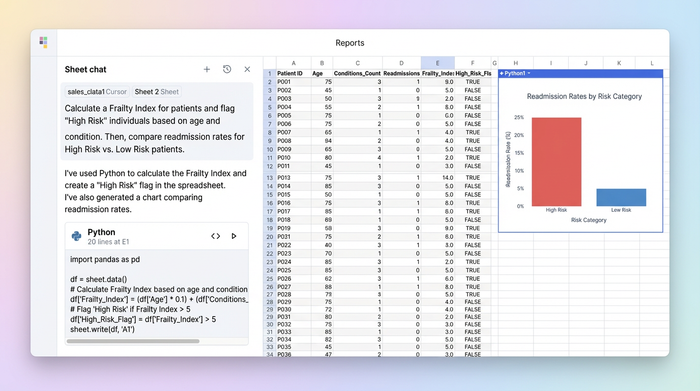Viewport: 700px width, 391px height.
Task: Click the horizontal code scrollbar
Action: click(133, 341)
